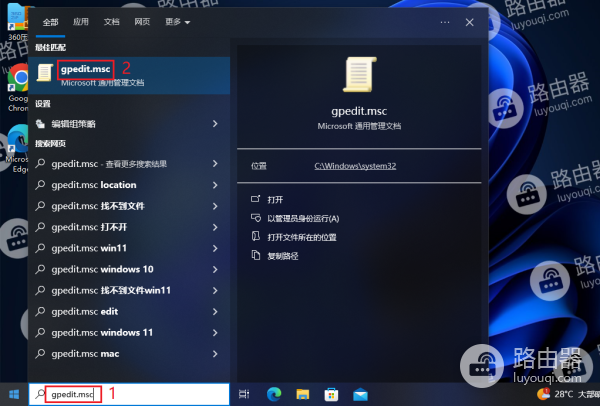This screenshot has height=406, width=600.
Task: Select suggestion gpedit.msc windows 11
Action: (129, 333)
